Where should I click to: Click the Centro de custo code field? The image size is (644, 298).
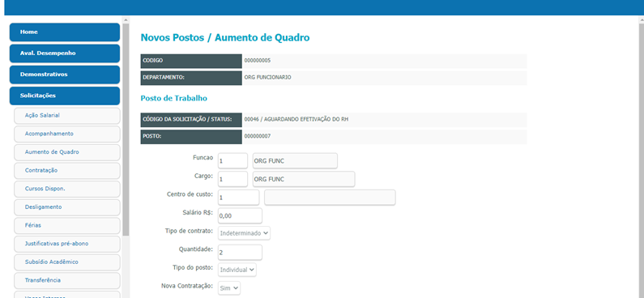point(239,198)
